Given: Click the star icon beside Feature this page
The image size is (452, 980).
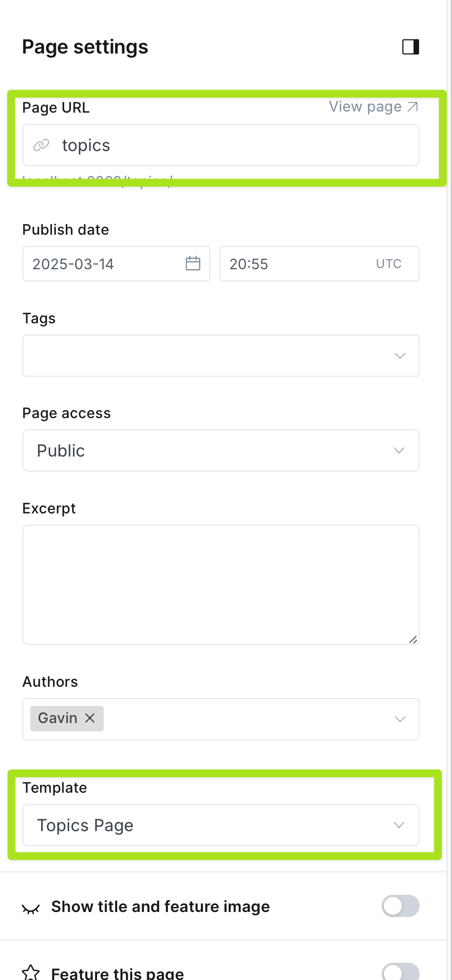Looking at the screenshot, I should point(31,972).
